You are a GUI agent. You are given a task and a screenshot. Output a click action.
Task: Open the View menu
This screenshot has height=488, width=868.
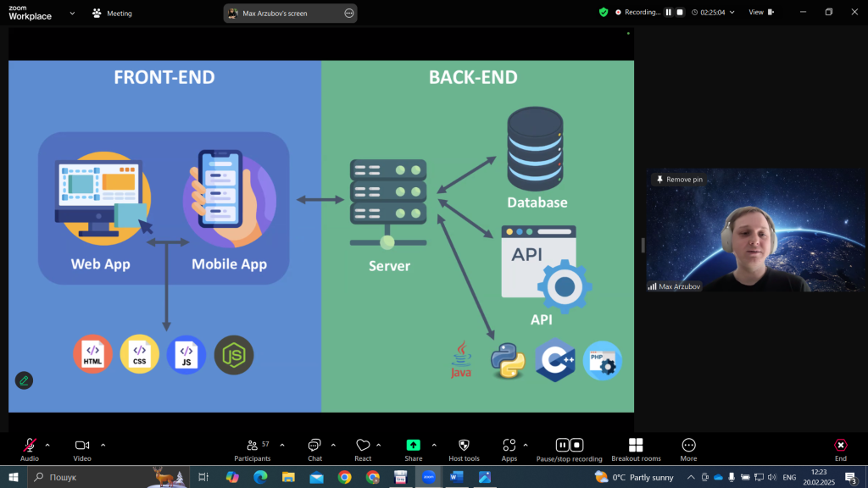(759, 13)
